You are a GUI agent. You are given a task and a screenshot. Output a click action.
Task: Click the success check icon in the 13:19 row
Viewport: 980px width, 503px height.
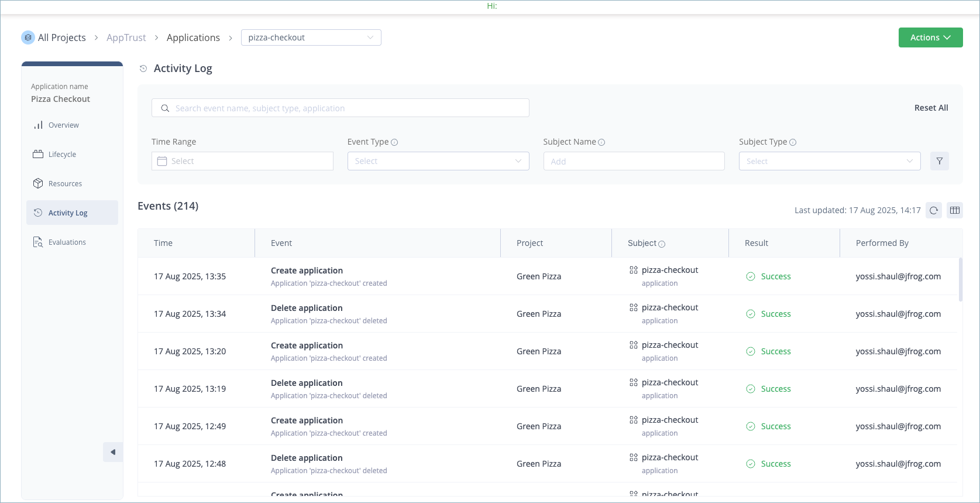[751, 389]
